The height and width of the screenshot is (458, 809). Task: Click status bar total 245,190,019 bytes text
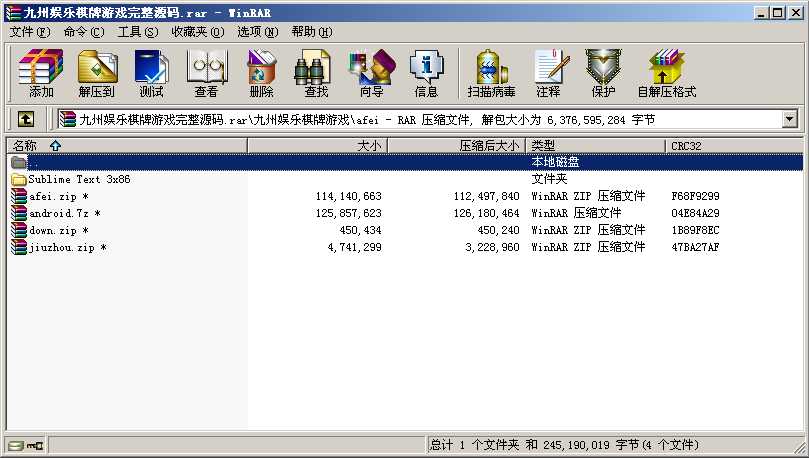[x=564, y=445]
